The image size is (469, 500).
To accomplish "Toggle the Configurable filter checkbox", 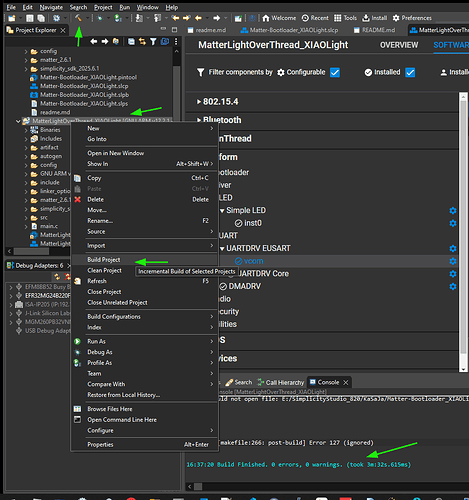I will click(335, 72).
